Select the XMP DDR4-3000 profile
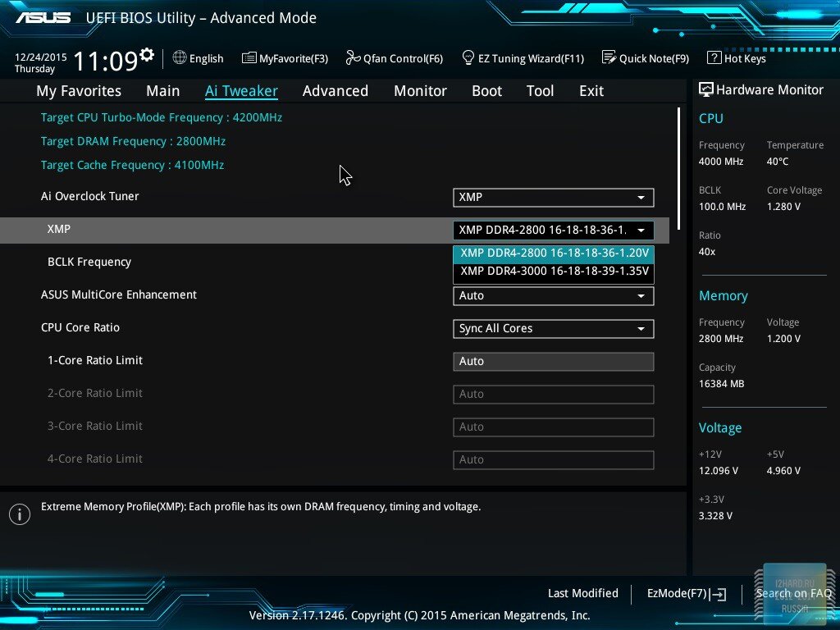The height and width of the screenshot is (630, 840). point(553,272)
